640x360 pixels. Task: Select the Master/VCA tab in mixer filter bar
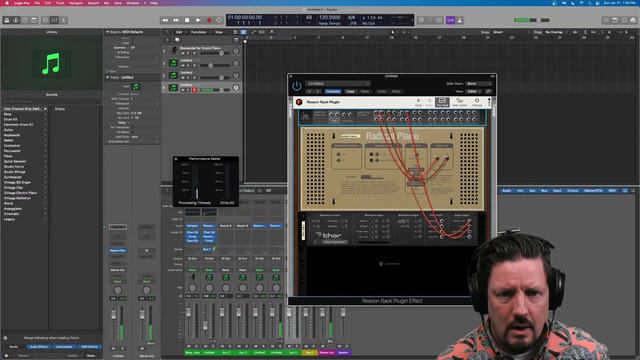[x=593, y=191]
